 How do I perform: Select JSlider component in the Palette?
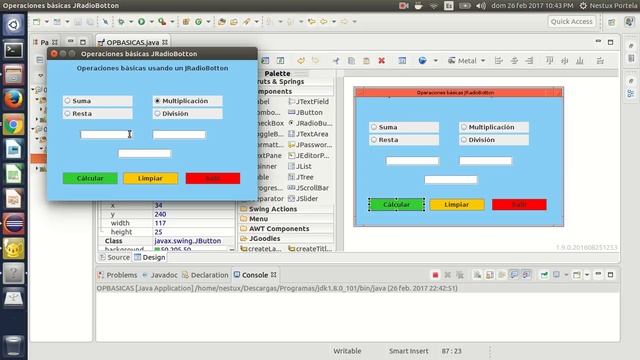303,199
